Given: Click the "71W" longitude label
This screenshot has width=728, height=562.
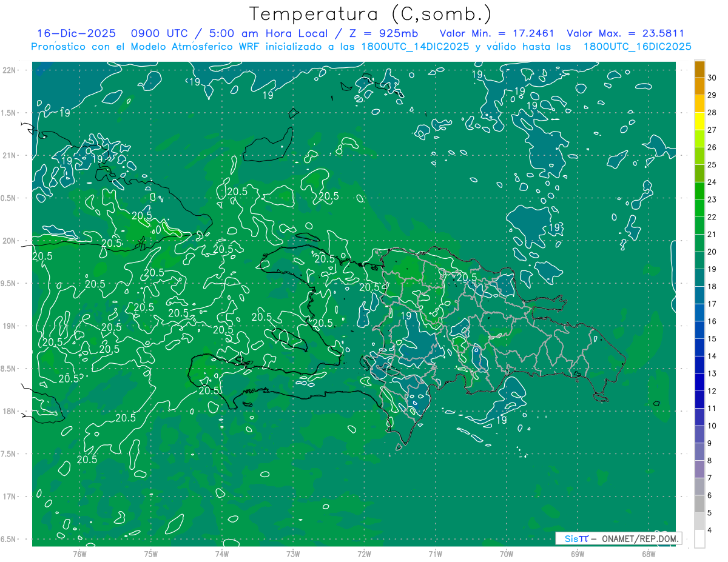Looking at the screenshot, I should (x=435, y=554).
